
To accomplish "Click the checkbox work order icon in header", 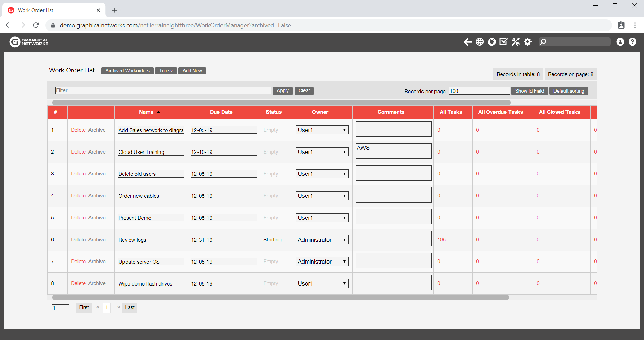I will coord(503,42).
